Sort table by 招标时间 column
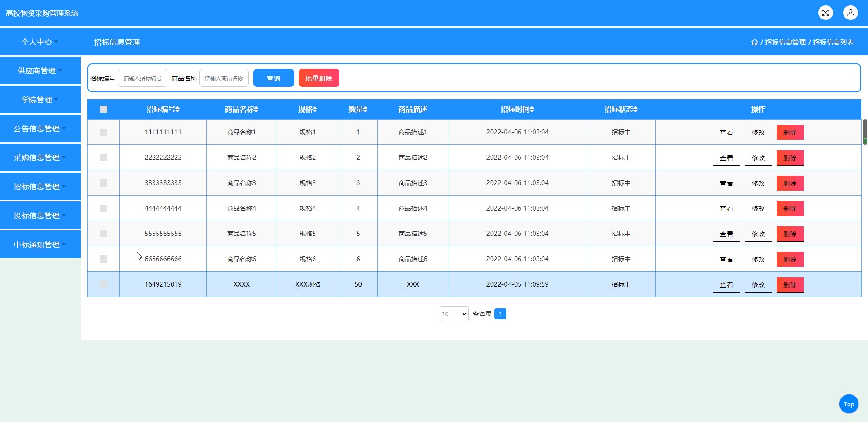868x422 pixels. point(517,110)
